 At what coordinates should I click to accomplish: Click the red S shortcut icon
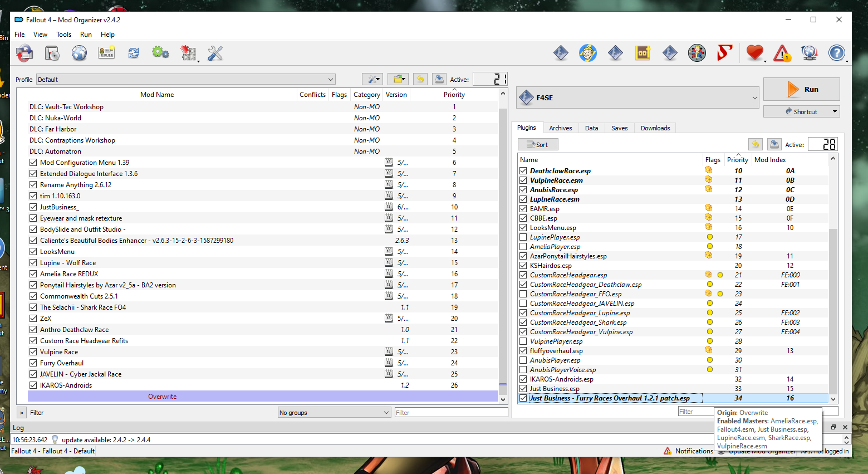724,53
